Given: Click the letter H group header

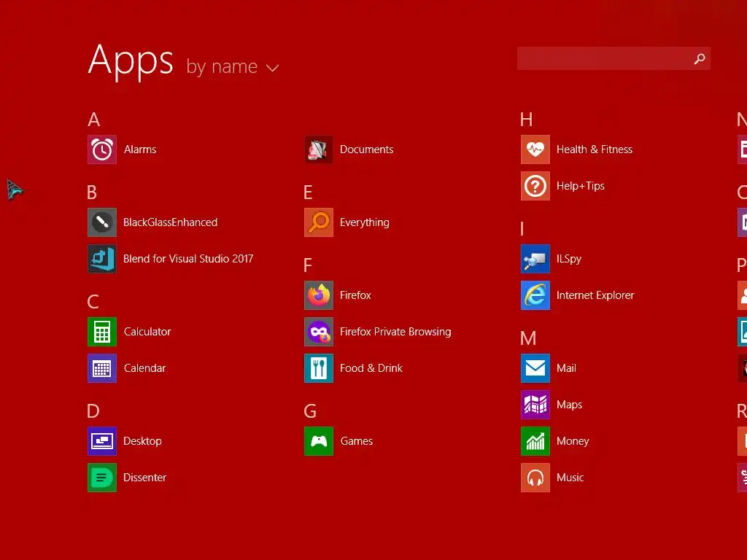Looking at the screenshot, I should tap(527, 120).
